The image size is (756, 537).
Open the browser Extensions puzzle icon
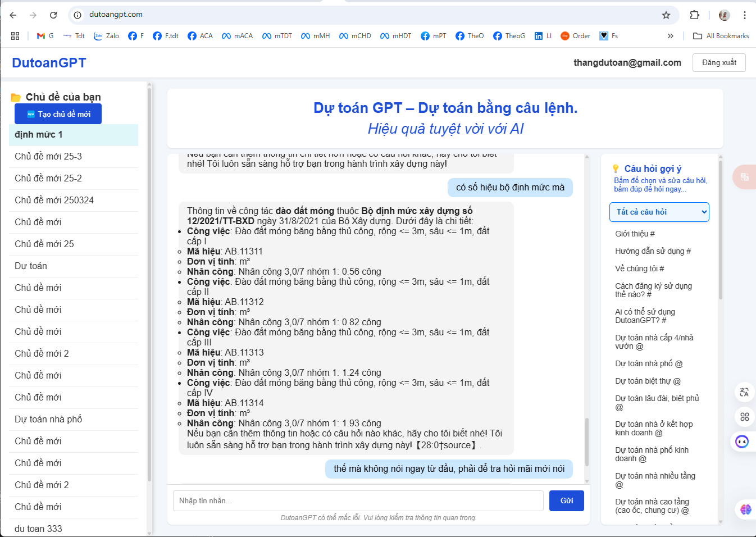pos(695,15)
